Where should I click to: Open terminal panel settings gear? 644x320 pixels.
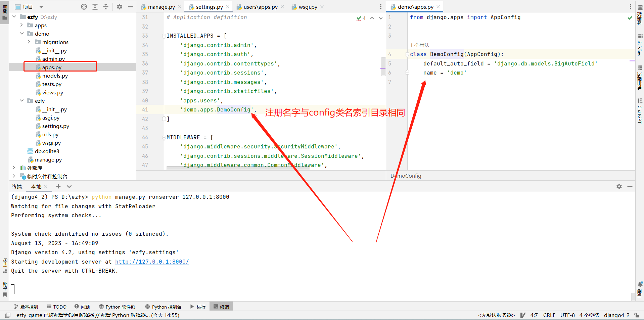point(619,186)
